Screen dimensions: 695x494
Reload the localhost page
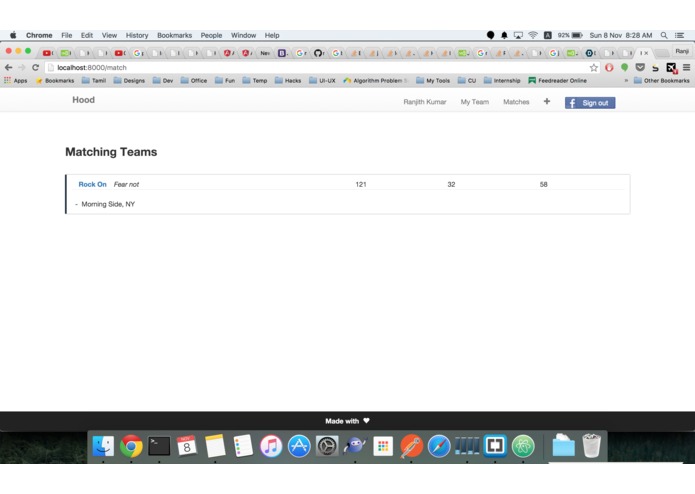(35, 67)
